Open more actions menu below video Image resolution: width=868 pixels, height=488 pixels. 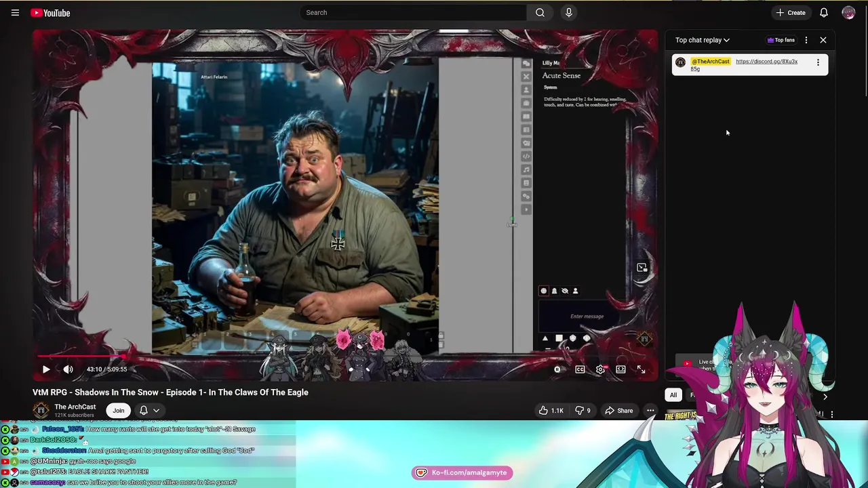pos(650,411)
